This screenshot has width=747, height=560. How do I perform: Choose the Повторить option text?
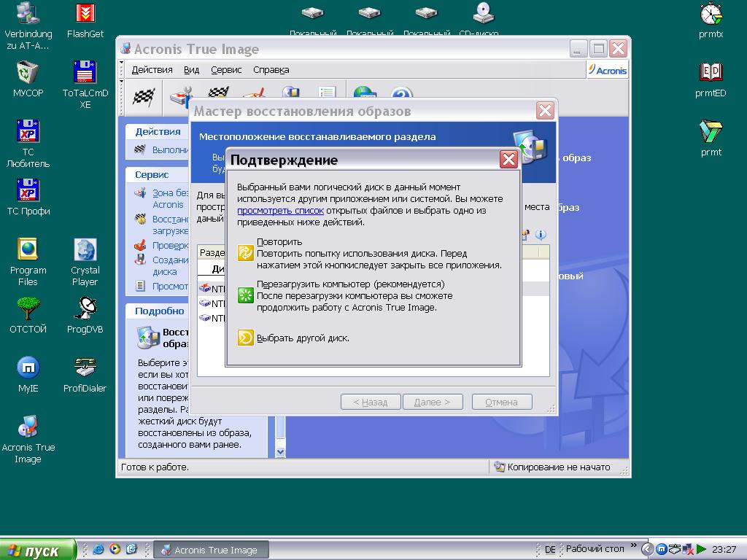pyautogui.click(x=279, y=242)
